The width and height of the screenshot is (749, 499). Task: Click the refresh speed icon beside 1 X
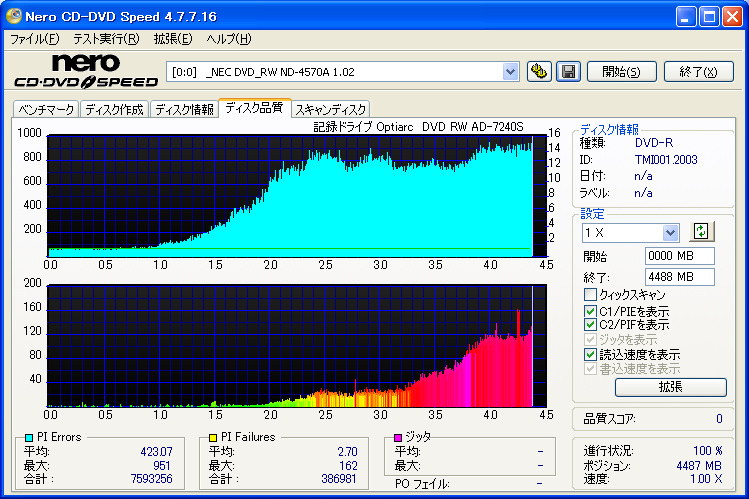pos(701,232)
